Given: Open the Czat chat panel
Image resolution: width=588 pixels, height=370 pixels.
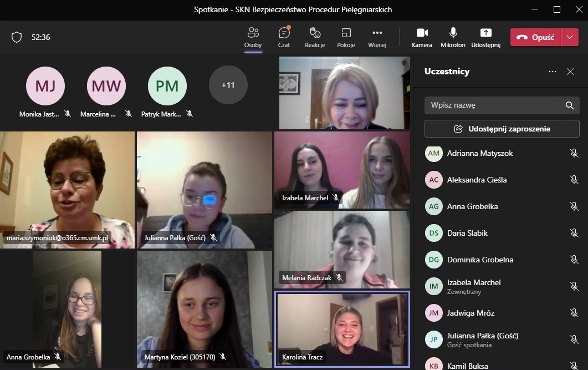Looking at the screenshot, I should tap(284, 37).
